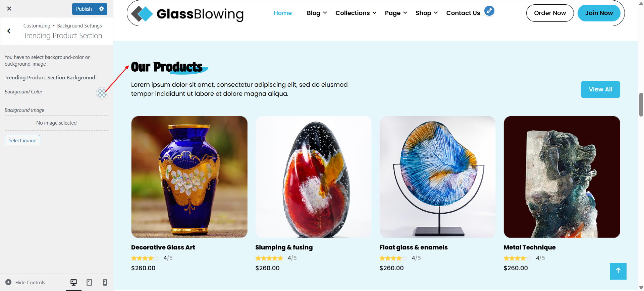Open the Contact Us menu item
Screen dimensions: 644x291
463,13
